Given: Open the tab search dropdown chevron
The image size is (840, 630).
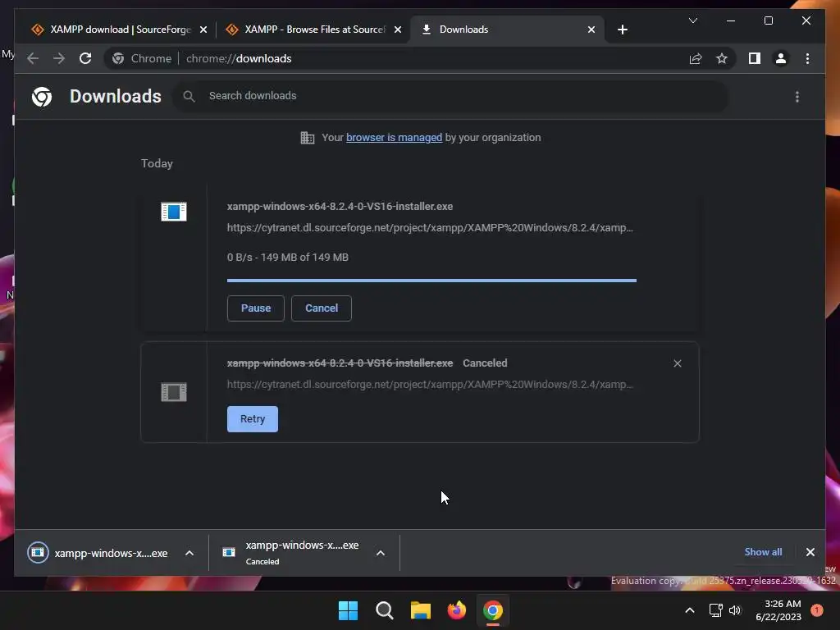Looking at the screenshot, I should pyautogui.click(x=692, y=21).
